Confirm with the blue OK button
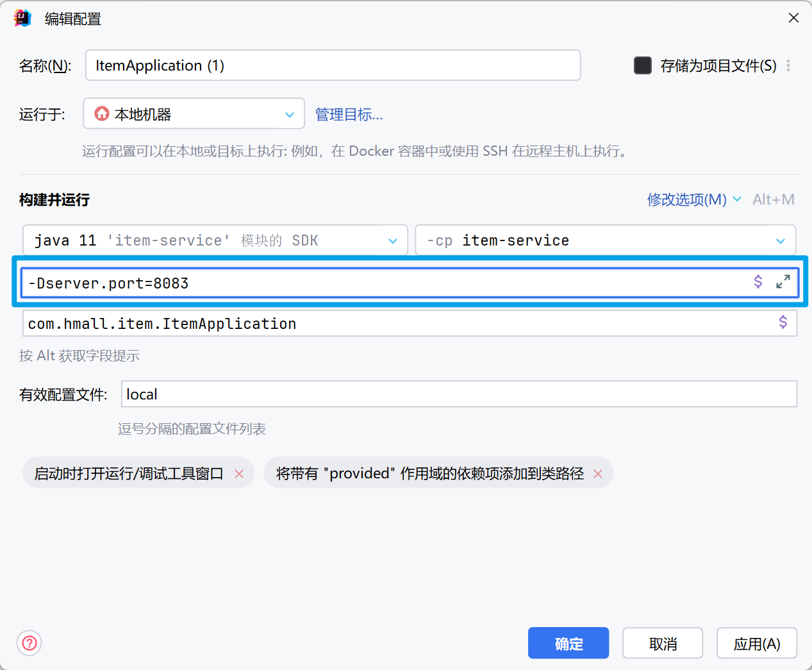The height and width of the screenshot is (670, 812). click(x=568, y=643)
